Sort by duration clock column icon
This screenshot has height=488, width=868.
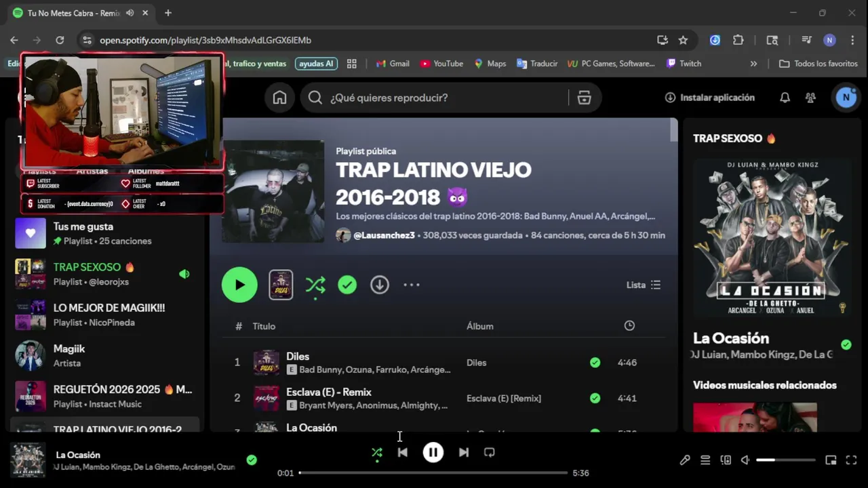629,326
